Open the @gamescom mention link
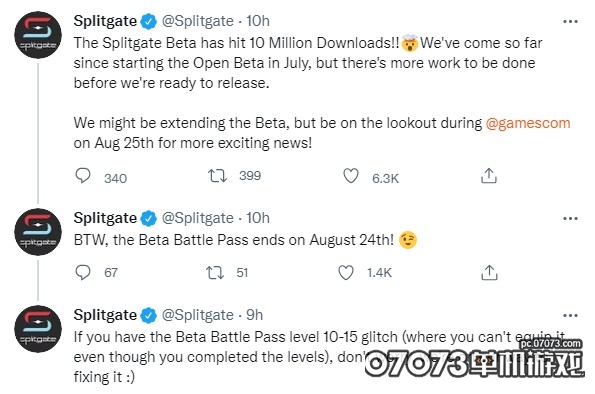 point(528,123)
